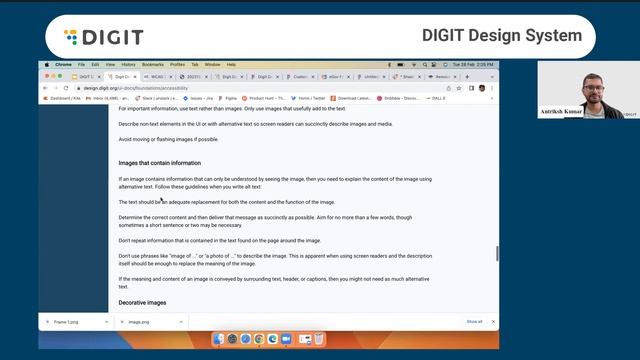Expand the tab search chevron beside the new tab button
This screenshot has height=360, width=640.
(492, 77)
